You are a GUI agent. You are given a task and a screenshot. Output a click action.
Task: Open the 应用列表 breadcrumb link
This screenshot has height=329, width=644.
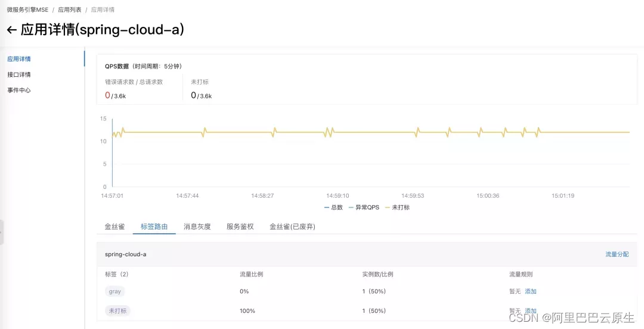coord(69,10)
